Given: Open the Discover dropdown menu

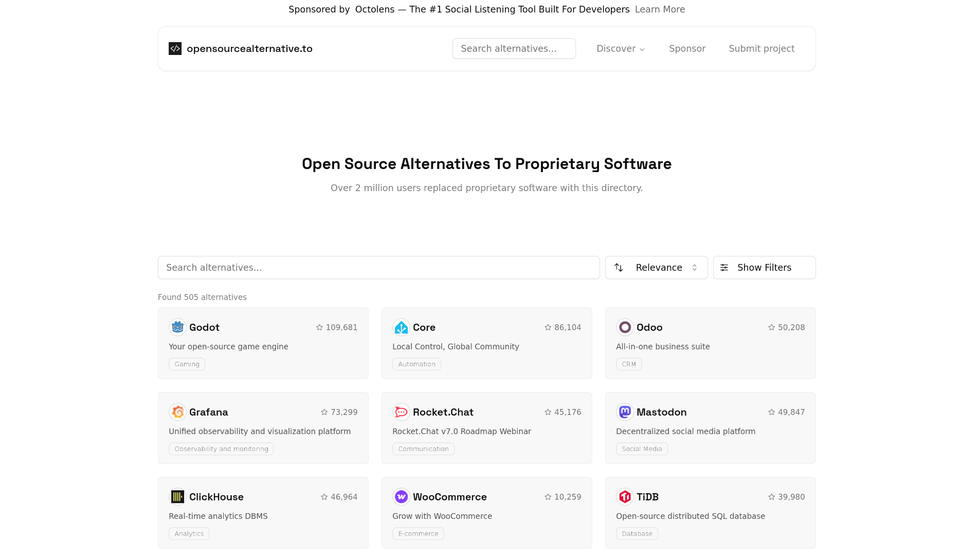Looking at the screenshot, I should pos(620,49).
